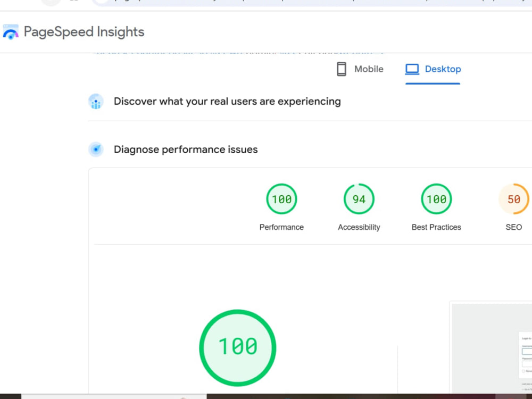
Task: Click the Performance label
Action: click(x=281, y=227)
